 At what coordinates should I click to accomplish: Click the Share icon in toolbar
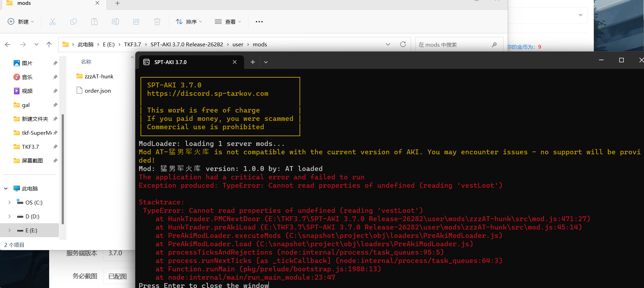pos(136,22)
